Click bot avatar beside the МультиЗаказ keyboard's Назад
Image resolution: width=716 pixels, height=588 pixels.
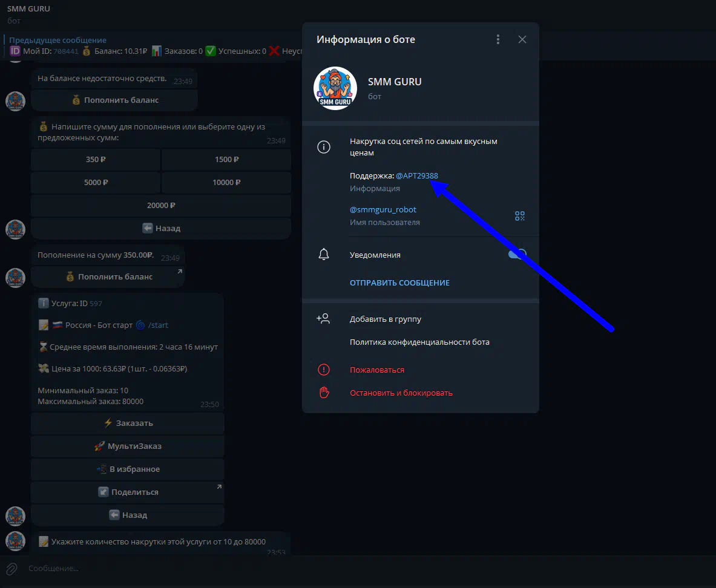(15, 516)
